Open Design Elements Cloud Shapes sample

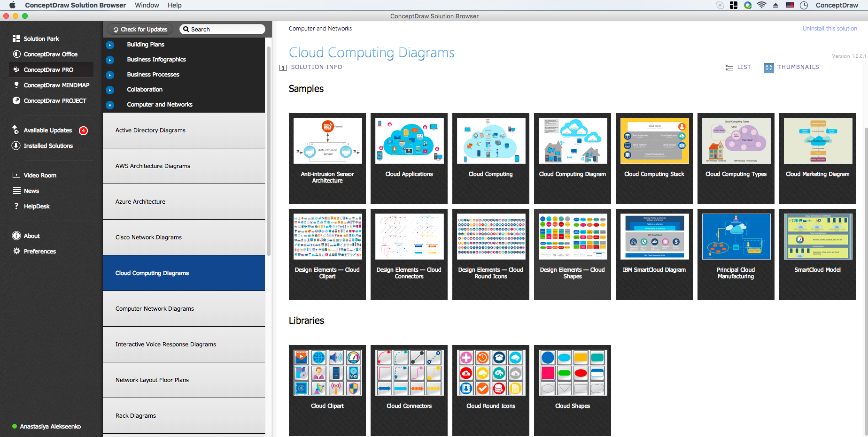tap(573, 254)
